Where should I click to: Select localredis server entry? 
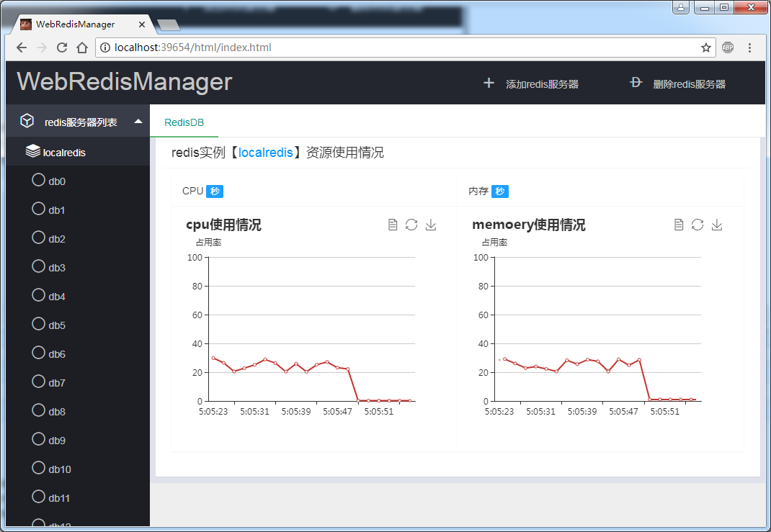78,152
